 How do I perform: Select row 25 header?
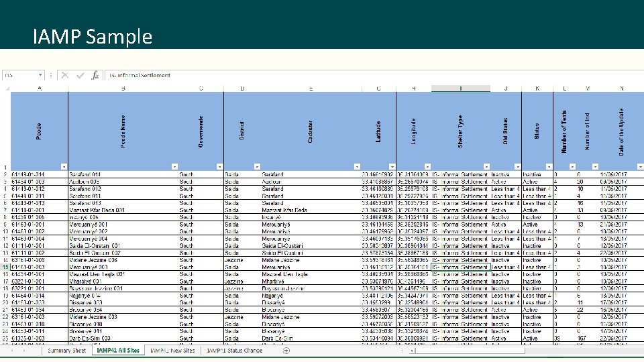click(5, 338)
